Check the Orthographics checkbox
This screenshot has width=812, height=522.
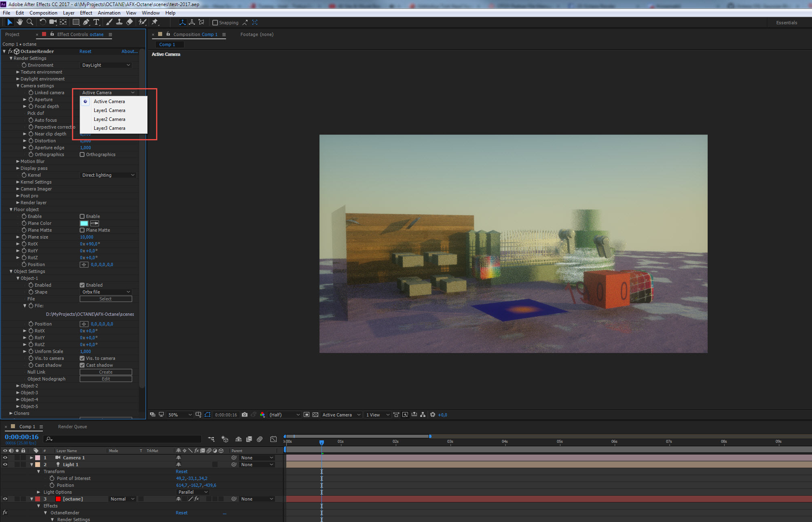(x=82, y=154)
